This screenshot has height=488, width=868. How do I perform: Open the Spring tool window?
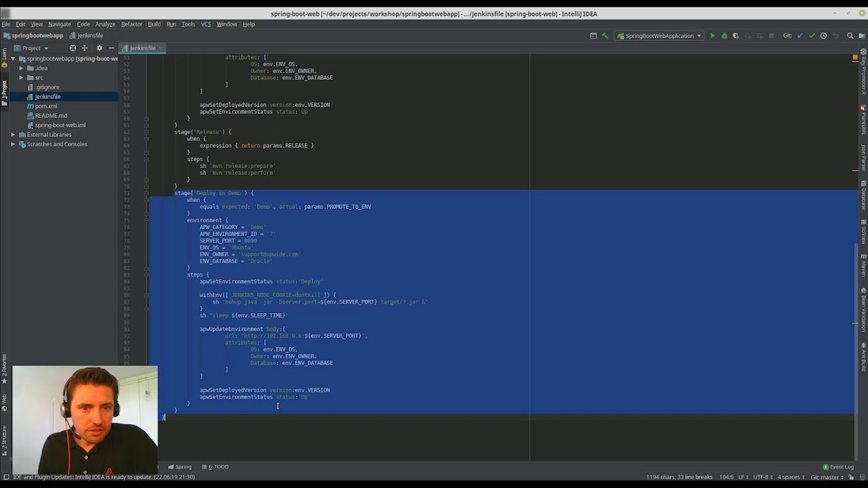180,467
